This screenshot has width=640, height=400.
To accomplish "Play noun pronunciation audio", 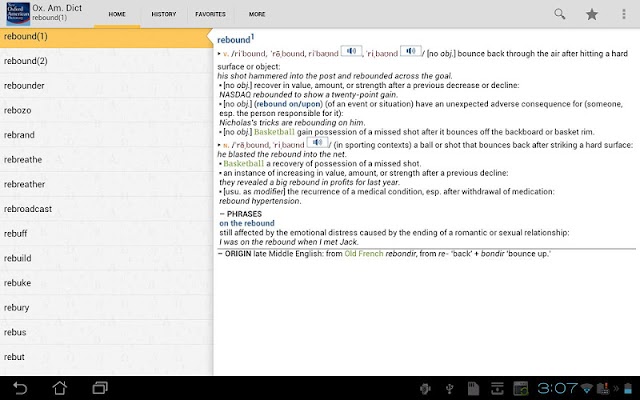I will pos(318,142).
